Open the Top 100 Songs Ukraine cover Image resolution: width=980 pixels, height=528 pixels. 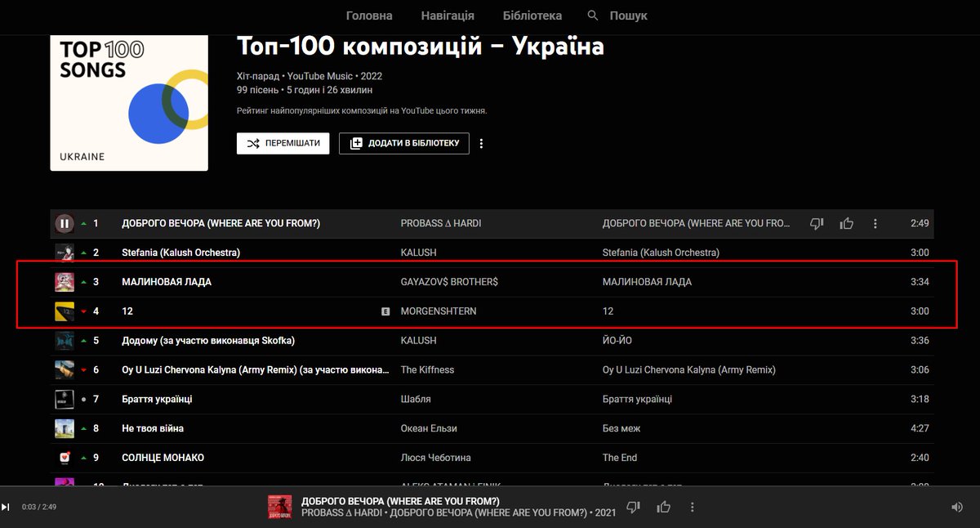(129, 102)
